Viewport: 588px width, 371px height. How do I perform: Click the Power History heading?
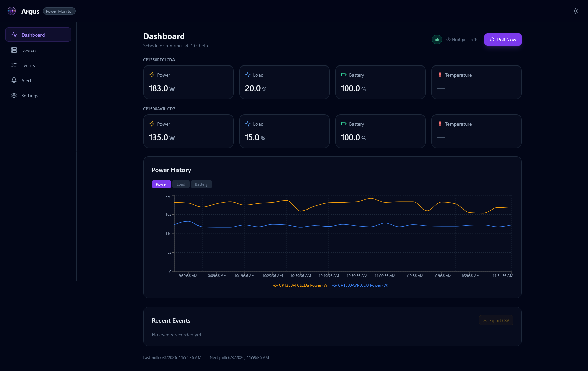(171, 170)
